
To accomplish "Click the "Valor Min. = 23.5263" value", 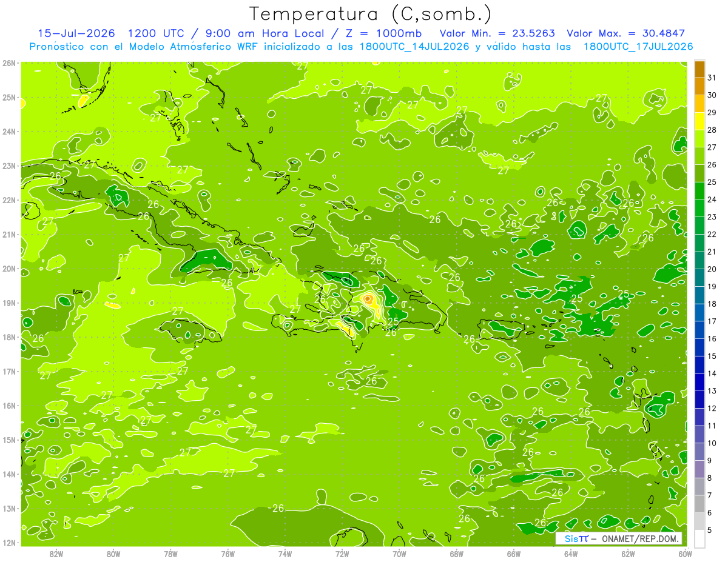I will (496, 33).
